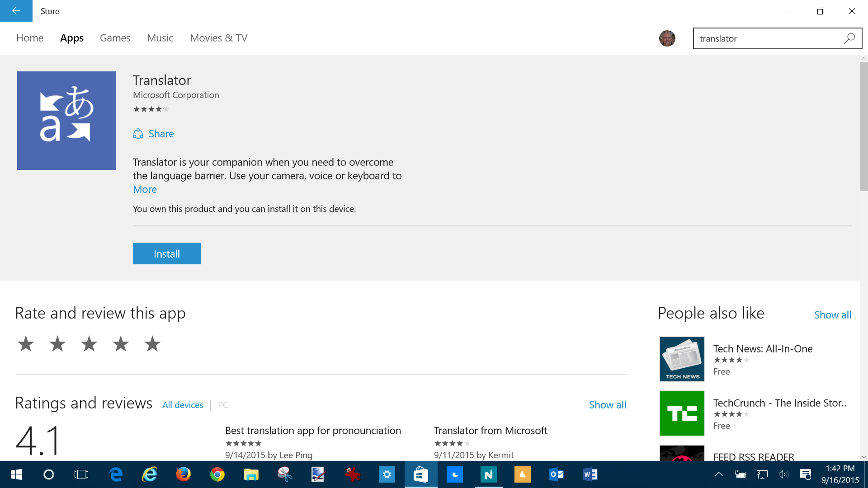
Task: Show all People also like apps
Action: click(x=832, y=315)
